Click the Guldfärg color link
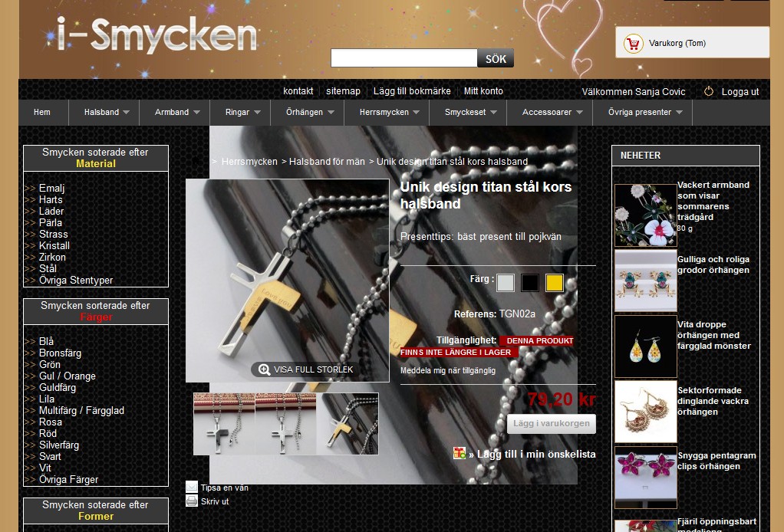Screen dimensions: 784x532 [x=58, y=388]
